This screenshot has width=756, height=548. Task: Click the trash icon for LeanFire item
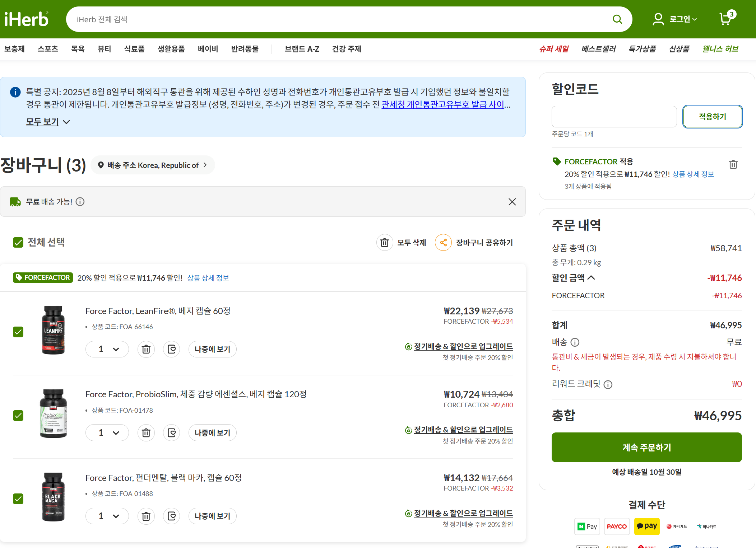(146, 349)
